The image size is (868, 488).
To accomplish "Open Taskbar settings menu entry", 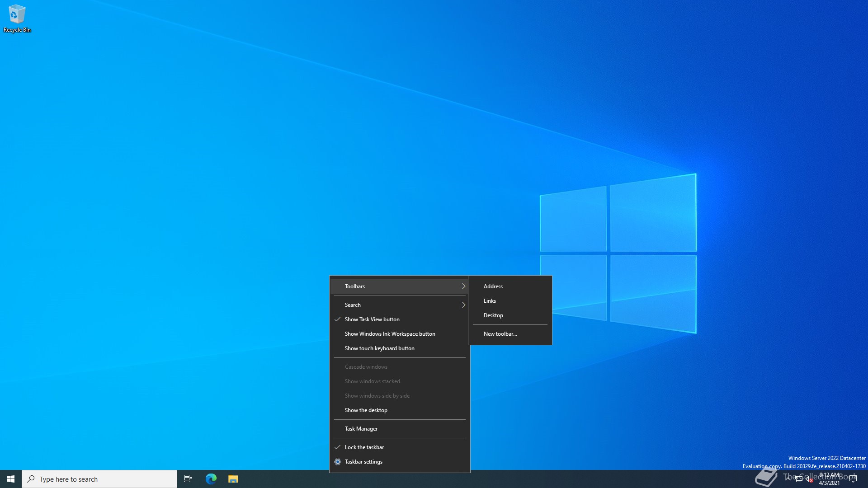I will click(x=400, y=462).
